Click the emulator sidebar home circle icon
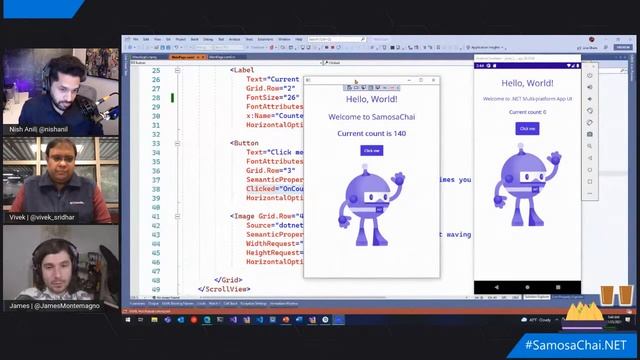The image size is (640, 360). coord(590,170)
